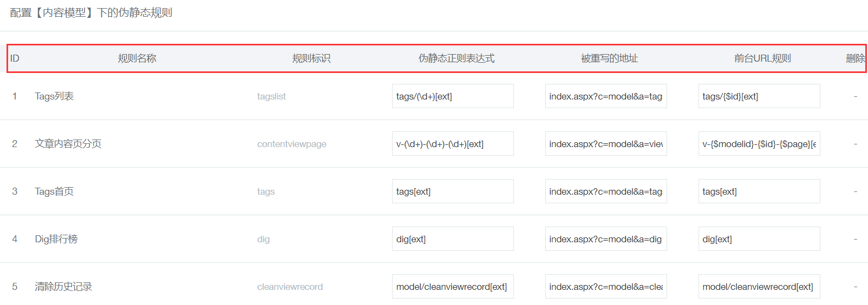This screenshot has width=868, height=305.
Task: Click the ID column header
Action: [15, 58]
